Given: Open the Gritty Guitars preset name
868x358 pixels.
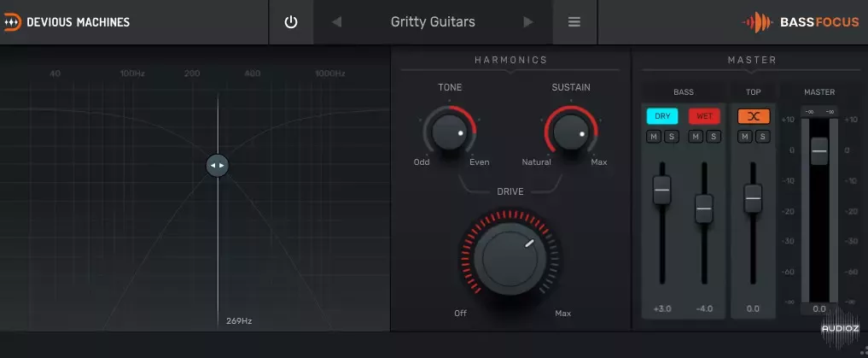Looking at the screenshot, I should [433, 22].
